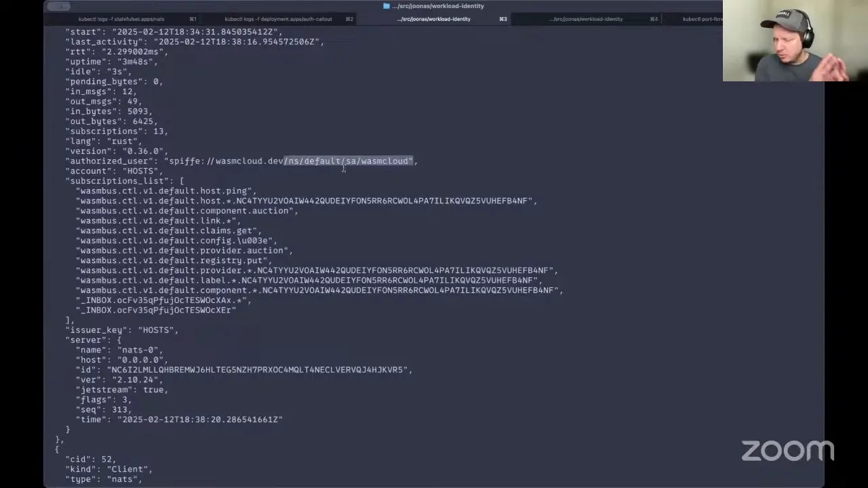Click the "flags": 3 line
The width and height of the screenshot is (868, 488).
click(x=104, y=400)
